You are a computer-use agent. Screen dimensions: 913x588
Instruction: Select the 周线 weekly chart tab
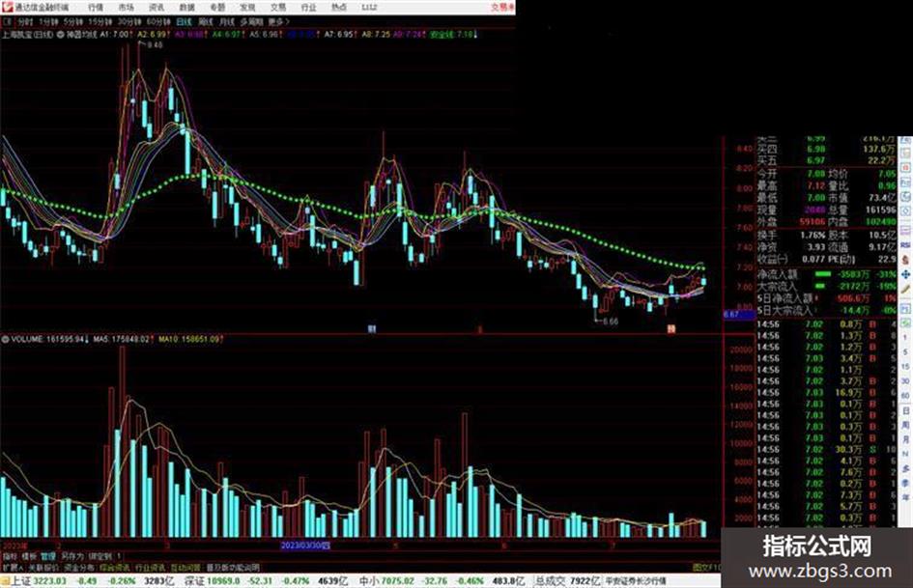coord(206,21)
